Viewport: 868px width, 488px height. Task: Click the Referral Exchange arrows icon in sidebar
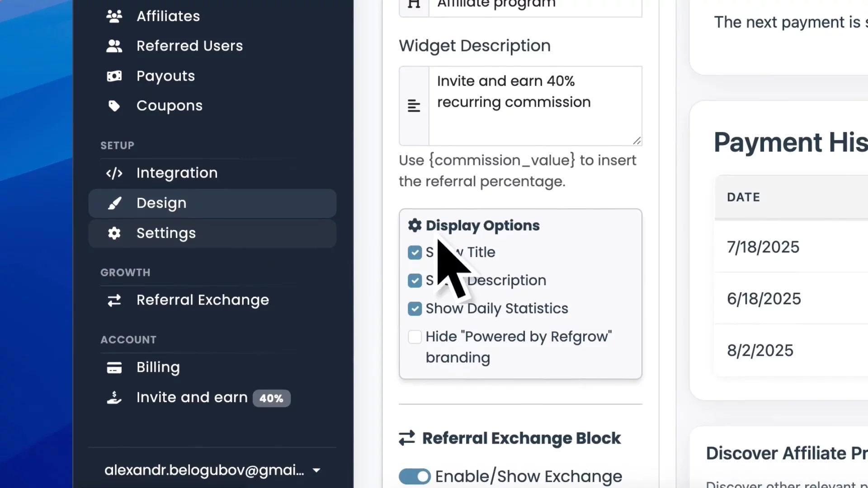(x=114, y=300)
